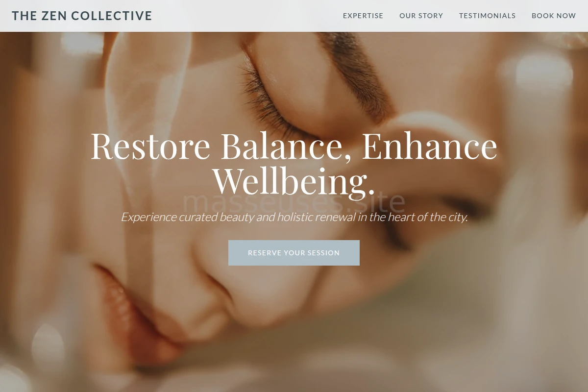Open the Expertise navigation link
The height and width of the screenshot is (392, 588).
(363, 16)
